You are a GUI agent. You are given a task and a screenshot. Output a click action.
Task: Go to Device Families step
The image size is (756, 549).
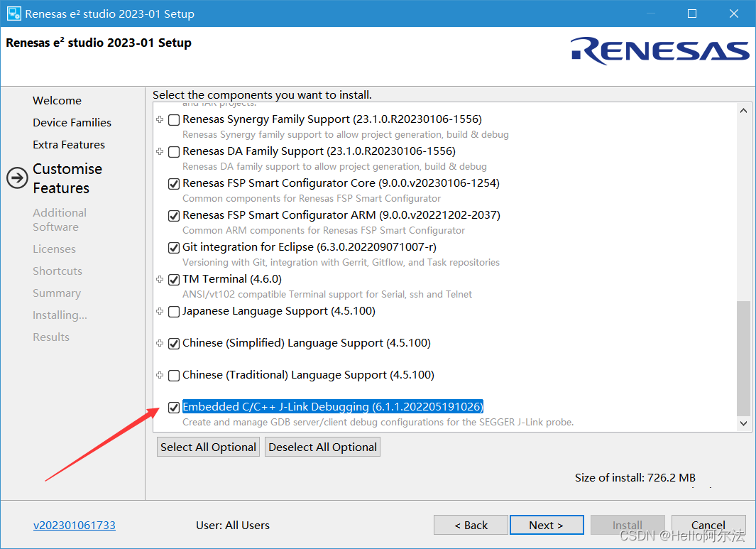coord(72,123)
